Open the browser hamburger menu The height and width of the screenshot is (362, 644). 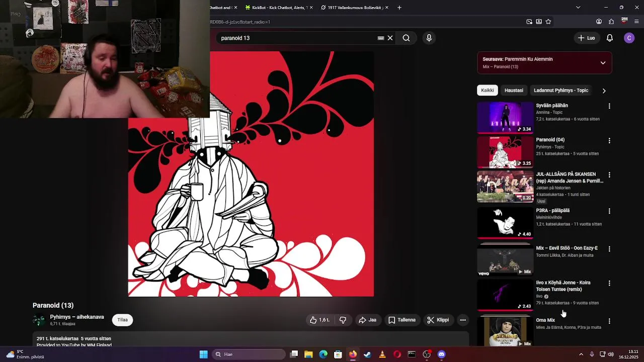click(x=637, y=22)
